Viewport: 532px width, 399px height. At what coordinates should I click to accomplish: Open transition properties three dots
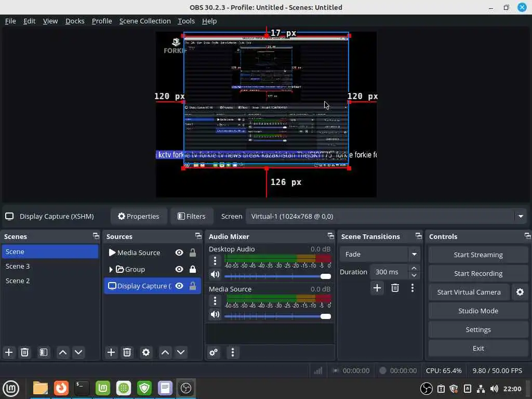point(412,288)
